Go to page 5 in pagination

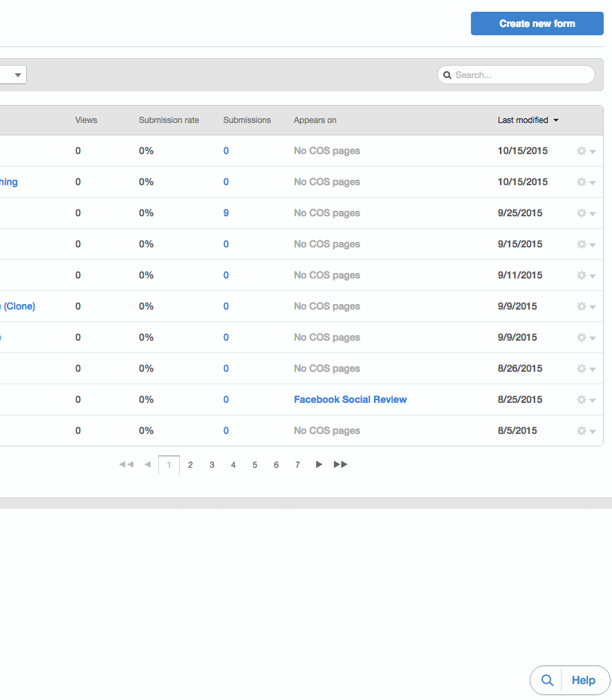(254, 465)
